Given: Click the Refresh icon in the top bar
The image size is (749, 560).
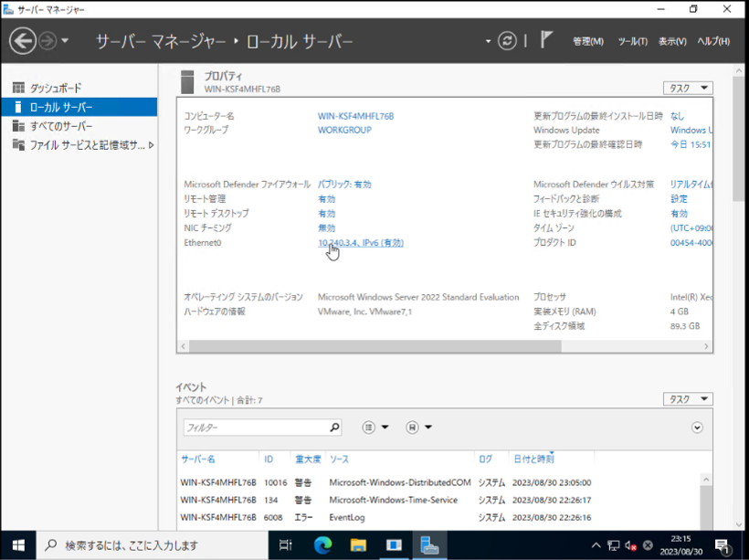Looking at the screenshot, I should [x=508, y=40].
